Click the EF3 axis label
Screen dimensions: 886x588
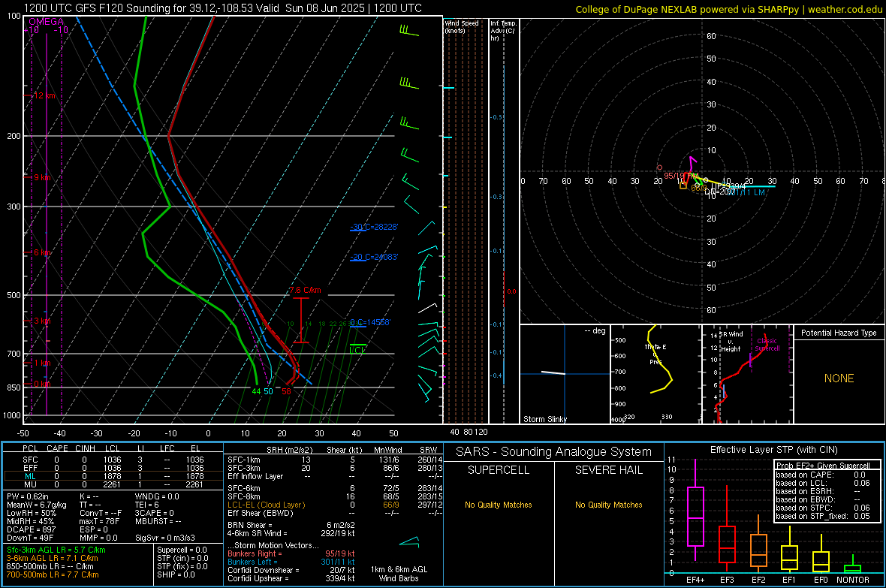coord(727,580)
